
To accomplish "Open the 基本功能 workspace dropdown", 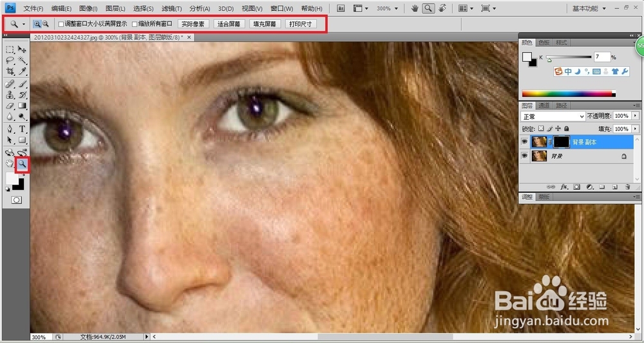I will pyautogui.click(x=590, y=8).
